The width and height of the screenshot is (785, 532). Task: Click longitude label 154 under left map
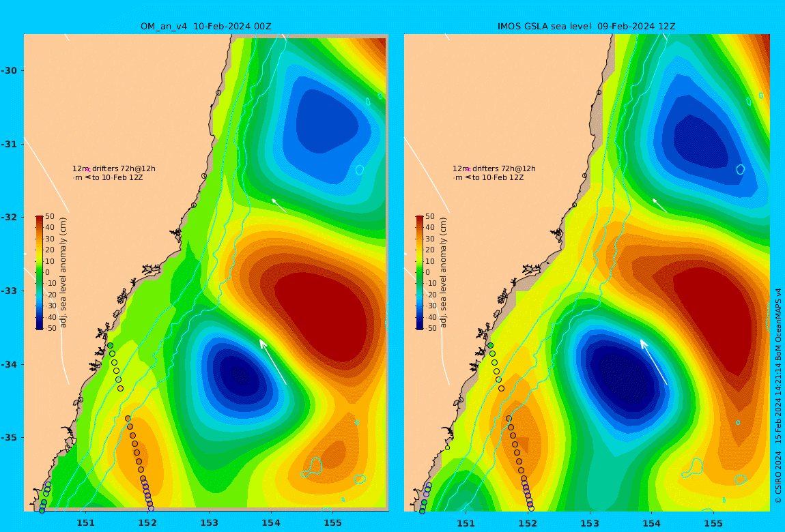(271, 523)
